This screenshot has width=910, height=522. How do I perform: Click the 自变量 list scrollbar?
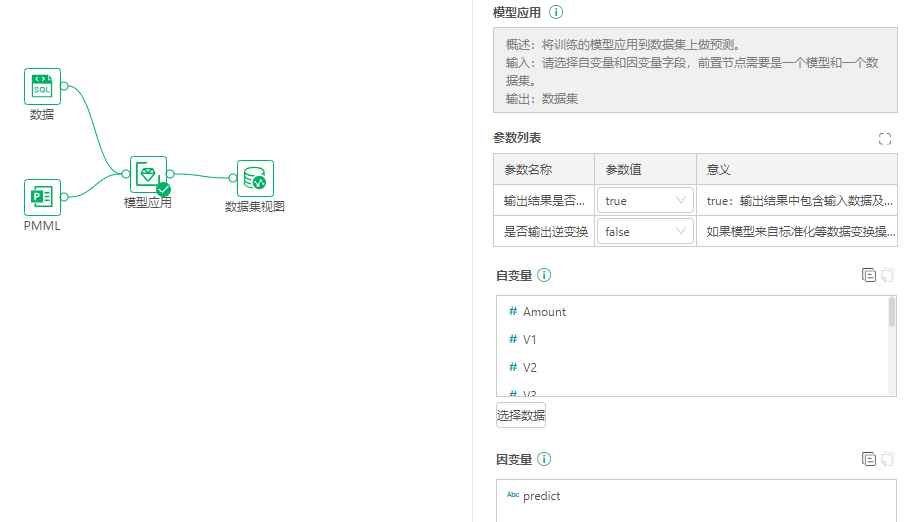[892, 313]
